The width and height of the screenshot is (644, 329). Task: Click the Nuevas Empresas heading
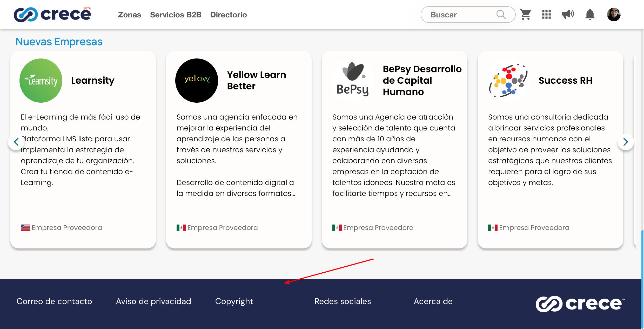pyautogui.click(x=59, y=42)
